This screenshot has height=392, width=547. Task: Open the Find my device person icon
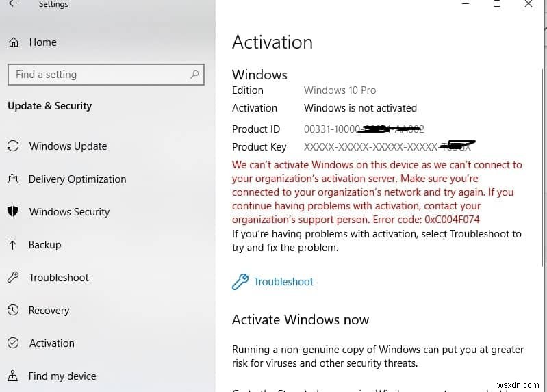tap(13, 376)
